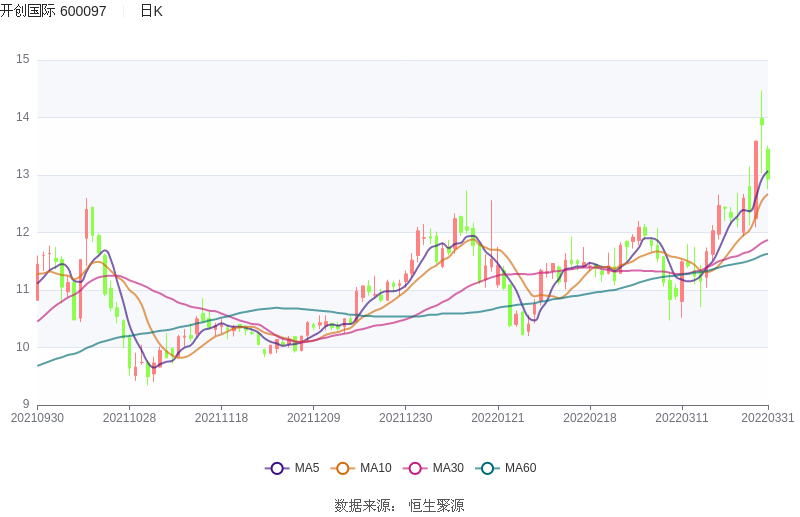This screenshot has width=800, height=517.
Task: Click the purple MA5 legend circle marker
Action: tap(277, 468)
